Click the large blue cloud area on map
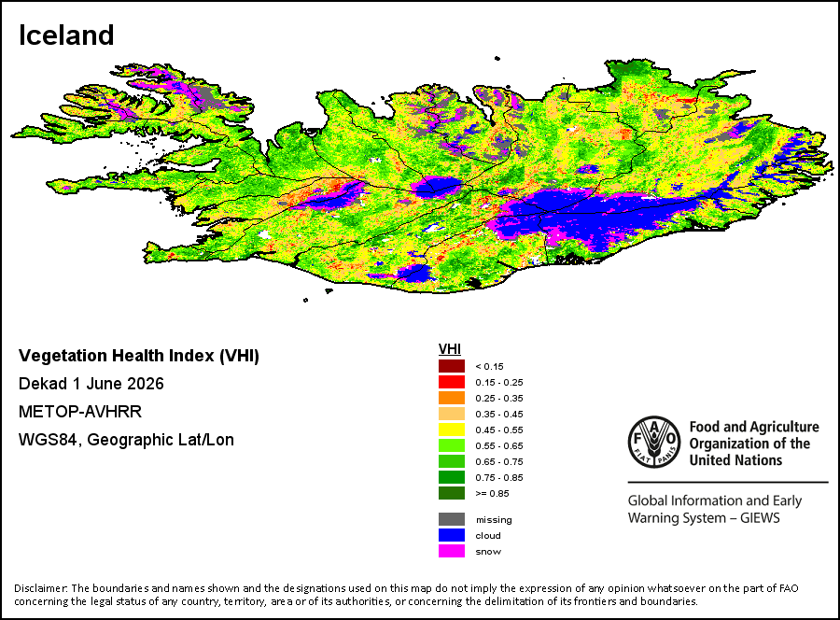The height and width of the screenshot is (620, 840). pyautogui.click(x=589, y=215)
